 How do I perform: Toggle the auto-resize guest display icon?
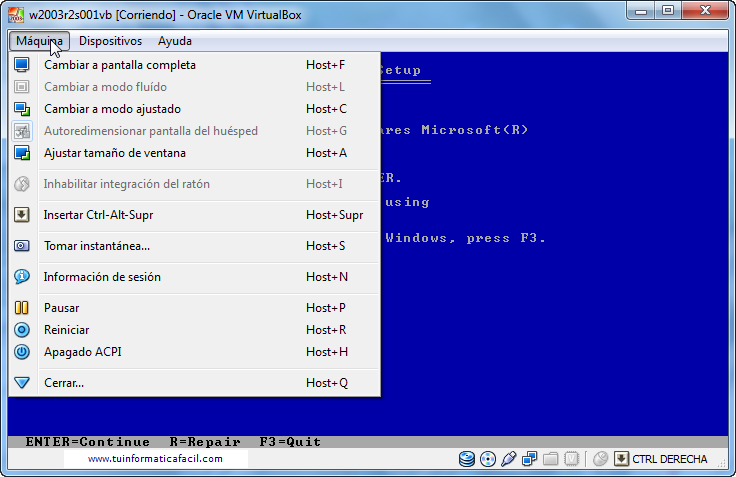click(22, 131)
